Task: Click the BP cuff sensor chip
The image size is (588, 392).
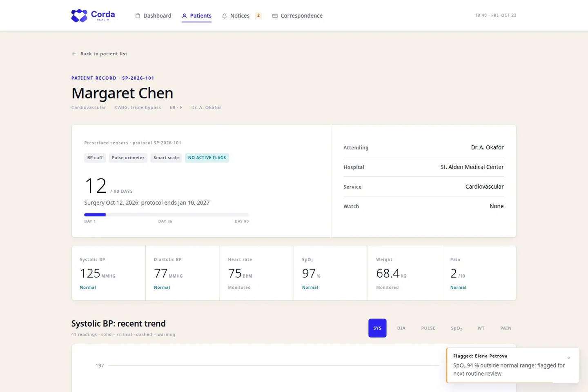Action: [x=95, y=158]
